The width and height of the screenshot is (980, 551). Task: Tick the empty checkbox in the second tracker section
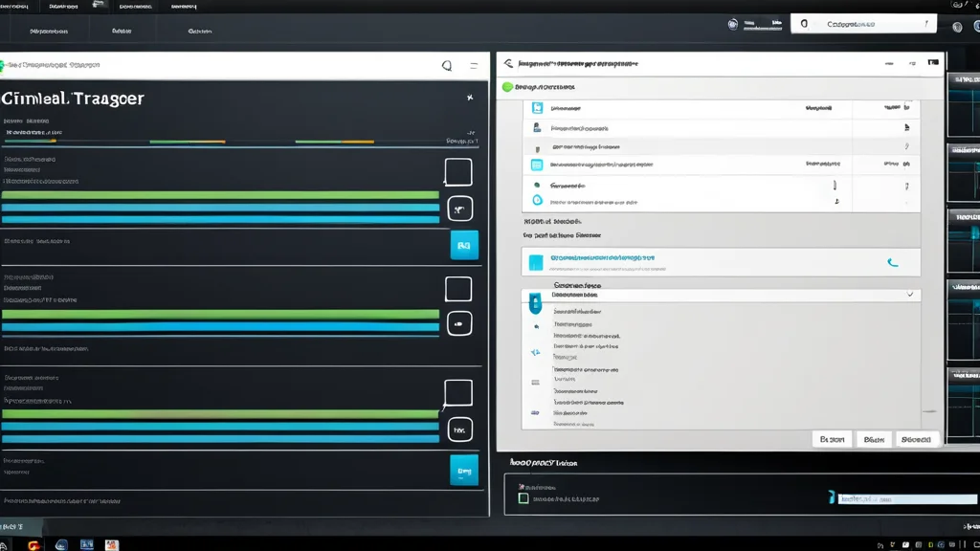pyautogui.click(x=458, y=289)
